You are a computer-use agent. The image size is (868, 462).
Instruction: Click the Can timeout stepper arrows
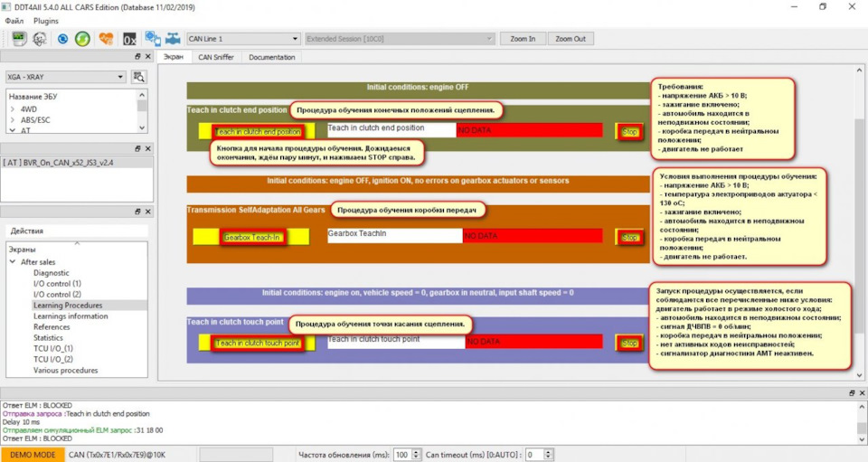point(548,455)
